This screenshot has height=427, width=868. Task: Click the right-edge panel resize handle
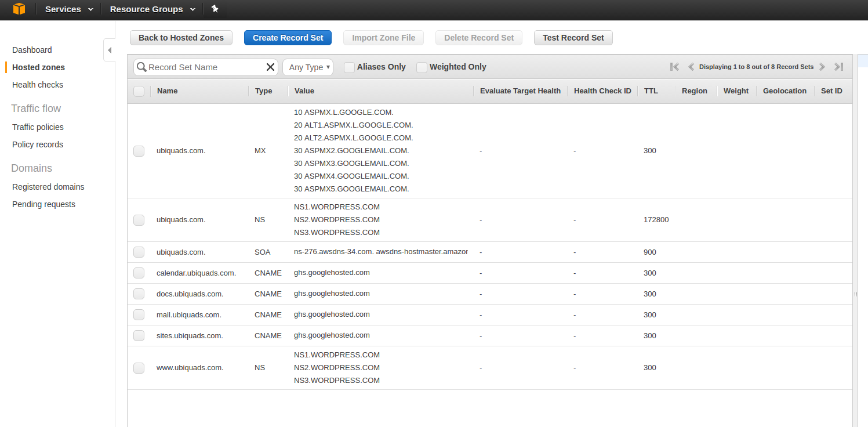coord(856,295)
